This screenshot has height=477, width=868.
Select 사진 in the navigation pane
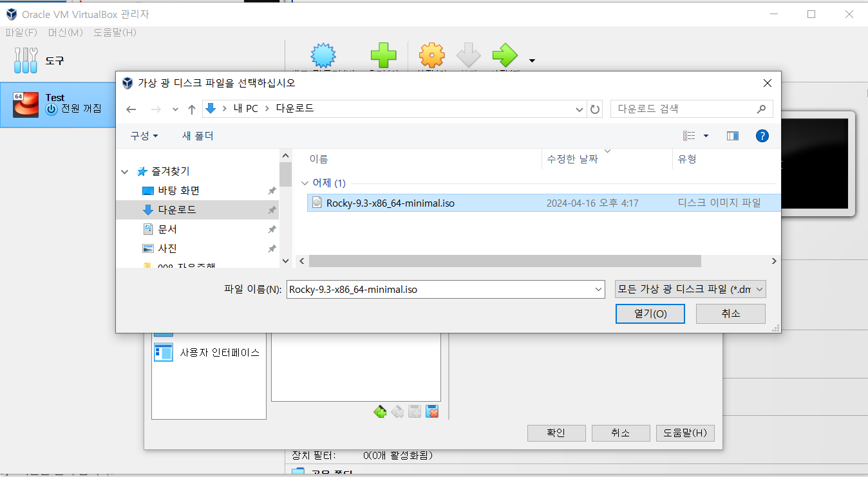(x=167, y=248)
